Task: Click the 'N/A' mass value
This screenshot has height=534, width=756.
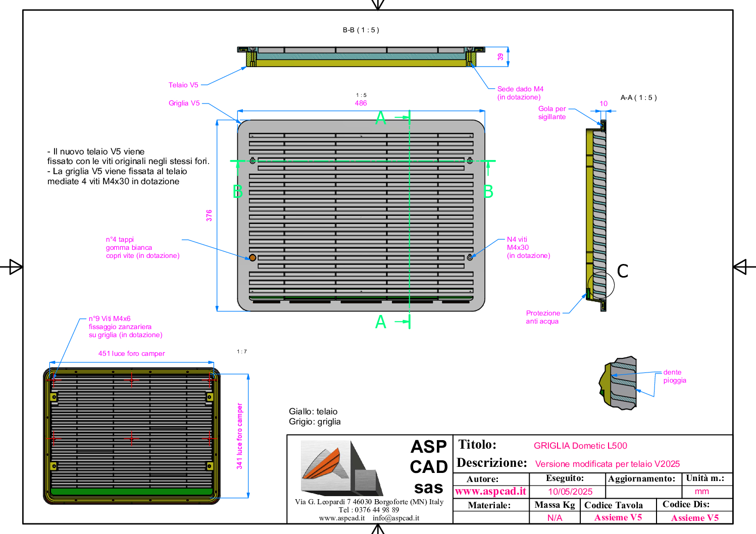Action: (x=555, y=518)
